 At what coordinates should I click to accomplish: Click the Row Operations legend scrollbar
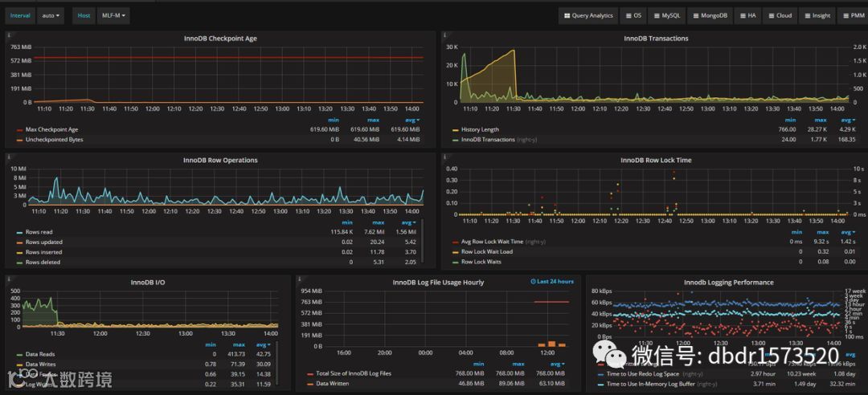pos(423,241)
